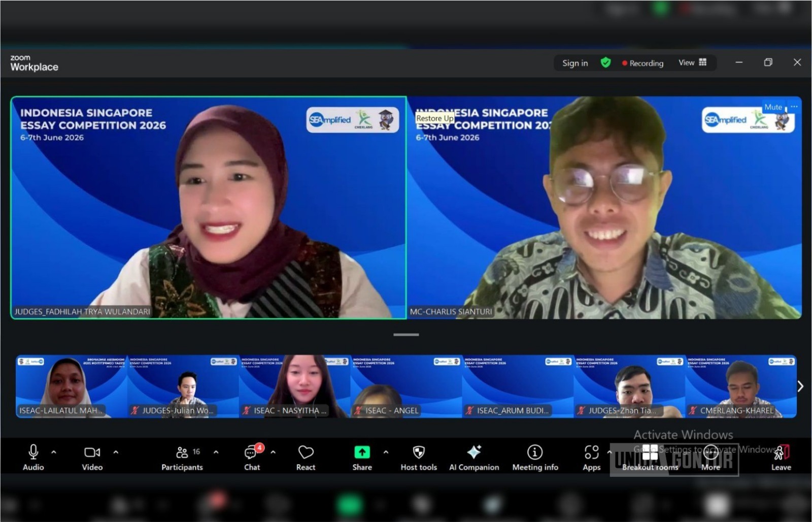The height and width of the screenshot is (522, 812).
Task: Open three-dot menu on Charlis Sianturi's video
Action: 794,107
